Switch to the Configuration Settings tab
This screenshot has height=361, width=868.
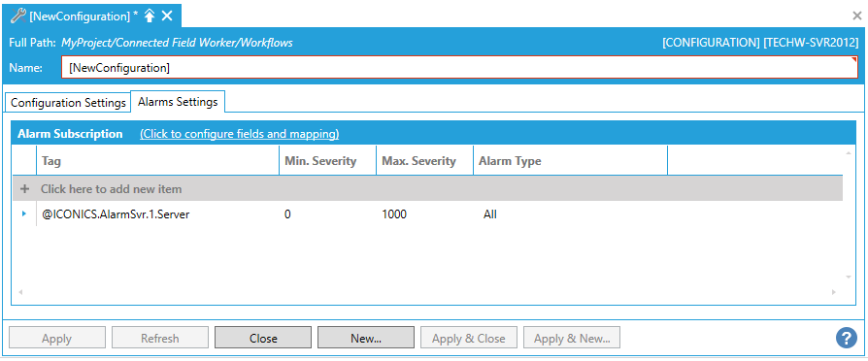tap(68, 103)
